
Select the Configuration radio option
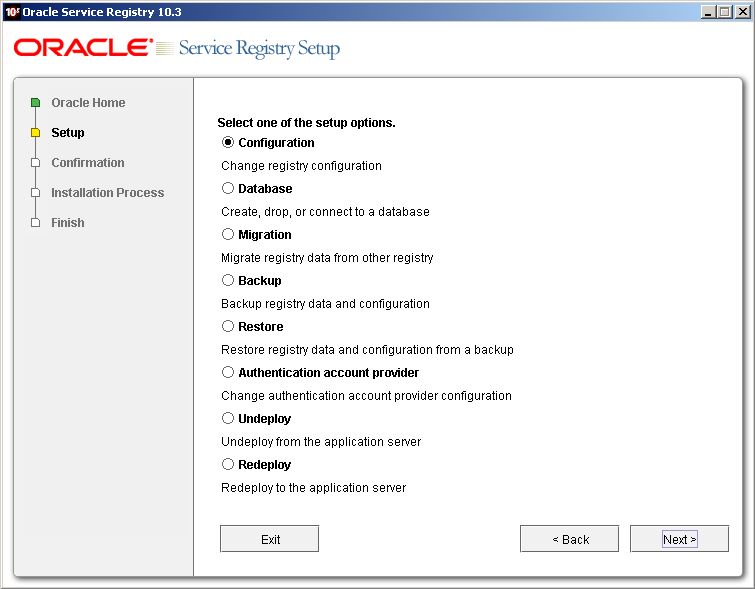228,143
